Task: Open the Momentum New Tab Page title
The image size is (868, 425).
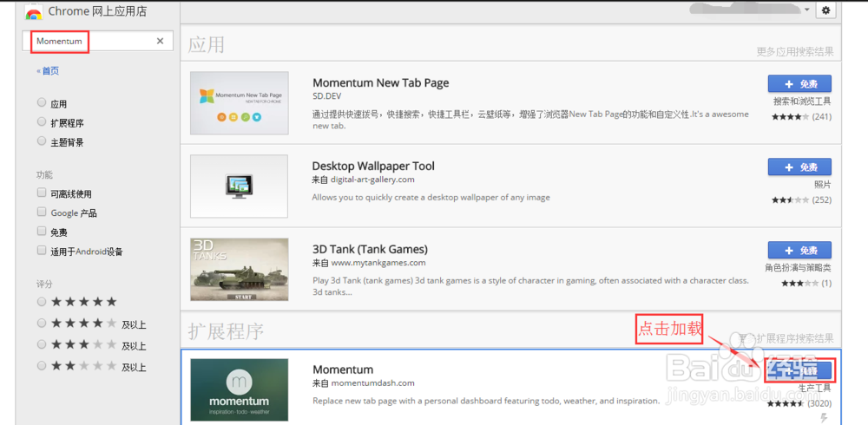Action: click(380, 82)
